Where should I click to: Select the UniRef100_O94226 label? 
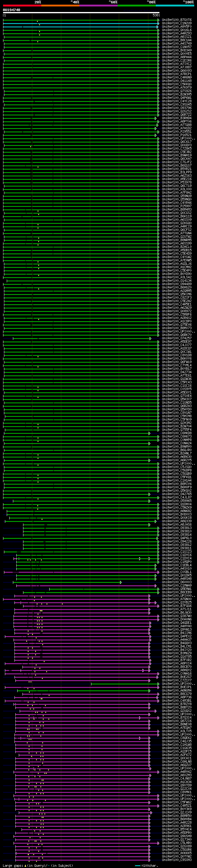[177, 542]
